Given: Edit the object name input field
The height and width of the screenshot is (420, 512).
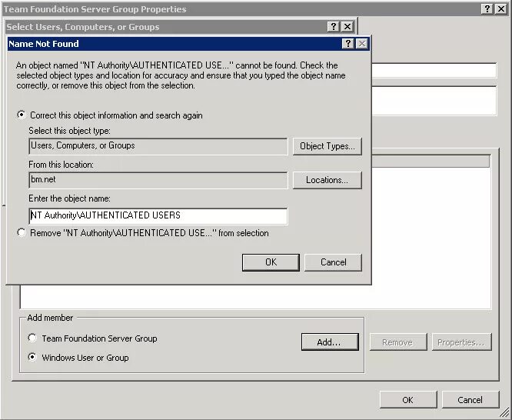Looking at the screenshot, I should [x=158, y=216].
